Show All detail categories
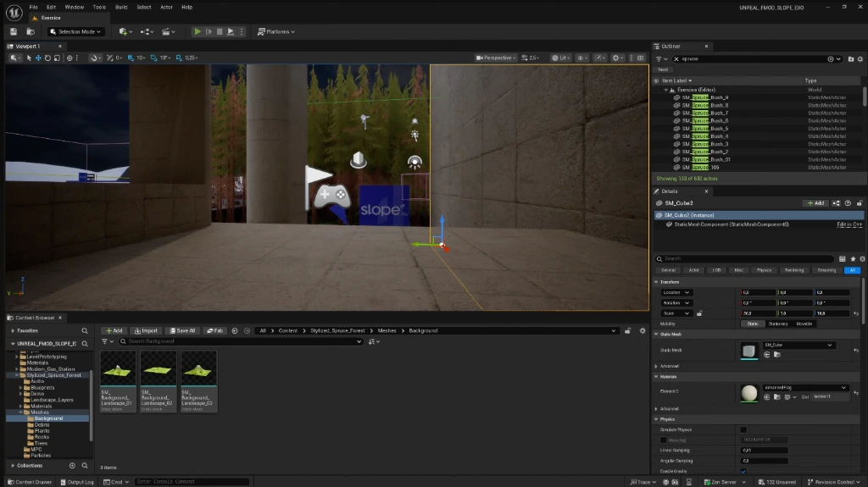 (853, 270)
